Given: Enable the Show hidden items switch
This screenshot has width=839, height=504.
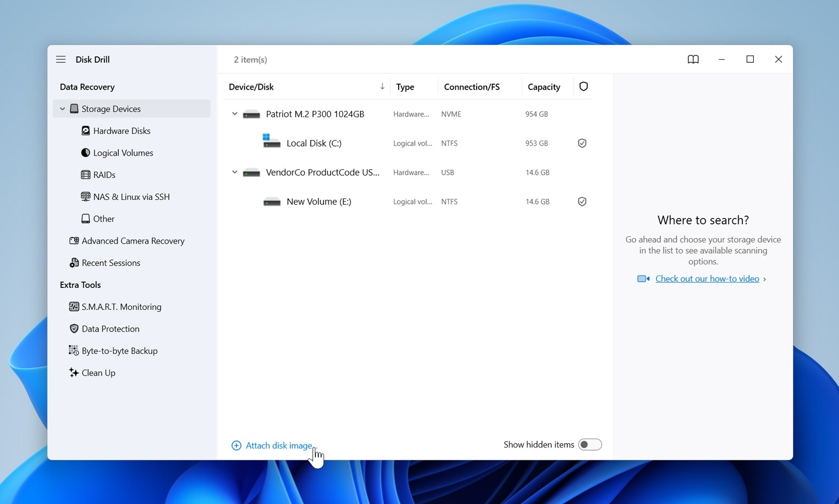Looking at the screenshot, I should [x=591, y=444].
